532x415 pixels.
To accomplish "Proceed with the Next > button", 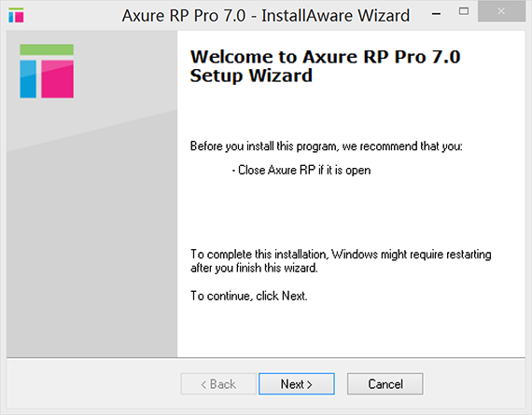I will point(297,384).
